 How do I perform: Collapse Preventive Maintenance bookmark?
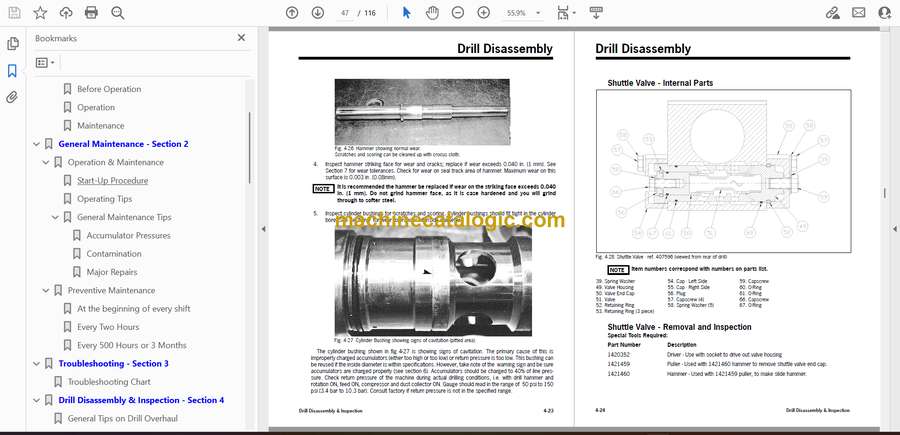[x=46, y=290]
